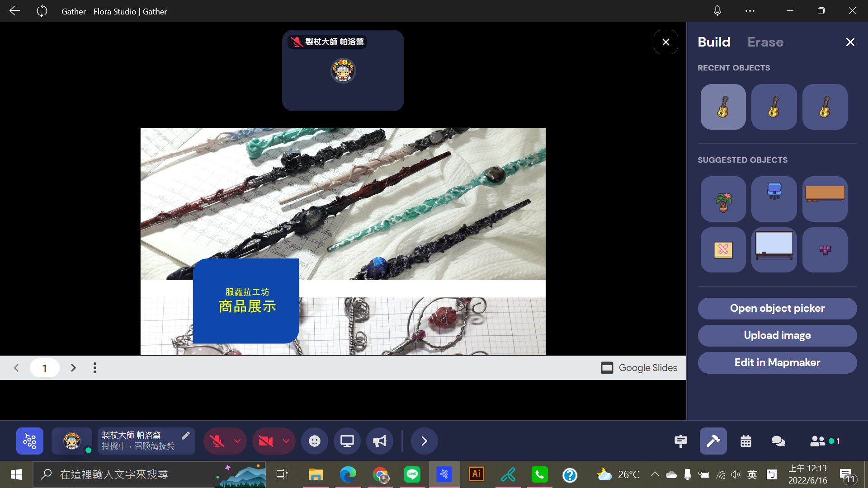Open the emoji reactions button
The width and height of the screenshot is (868, 488).
[x=315, y=441]
